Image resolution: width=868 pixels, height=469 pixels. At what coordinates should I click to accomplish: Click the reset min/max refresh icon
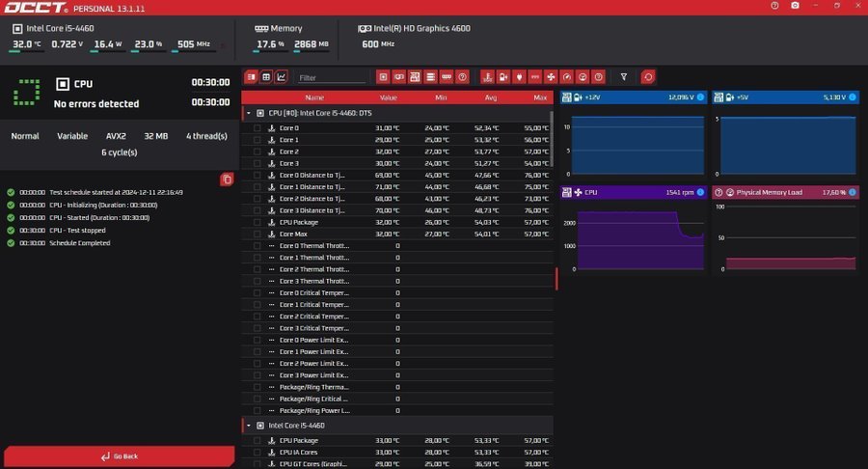(x=648, y=77)
